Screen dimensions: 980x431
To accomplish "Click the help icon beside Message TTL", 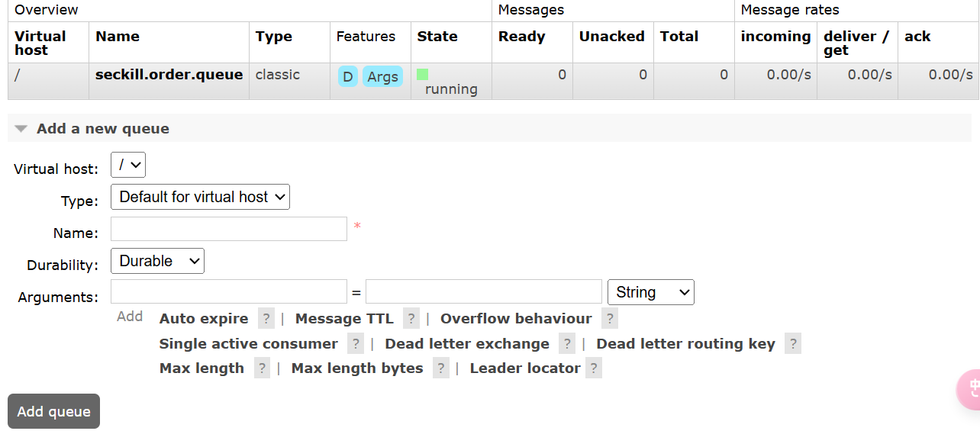I will [x=411, y=319].
